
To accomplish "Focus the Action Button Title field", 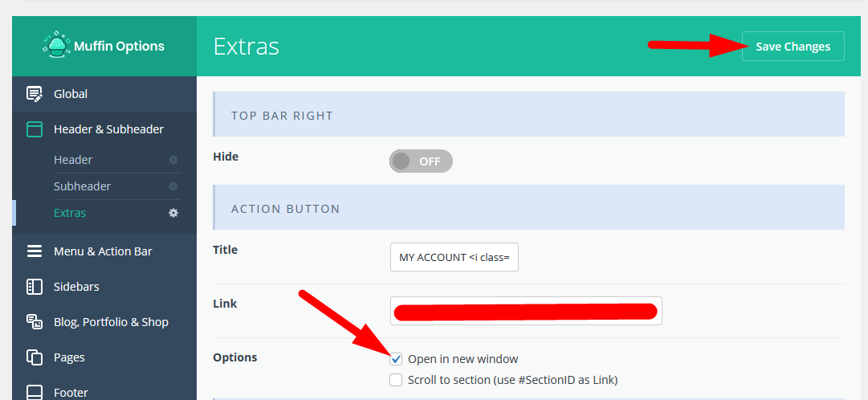I will (454, 257).
